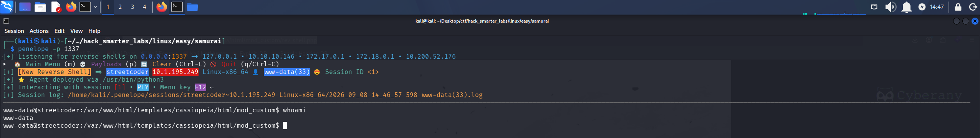The image size is (980, 138).
Task: Maximize the terminal window
Action: click(966, 21)
